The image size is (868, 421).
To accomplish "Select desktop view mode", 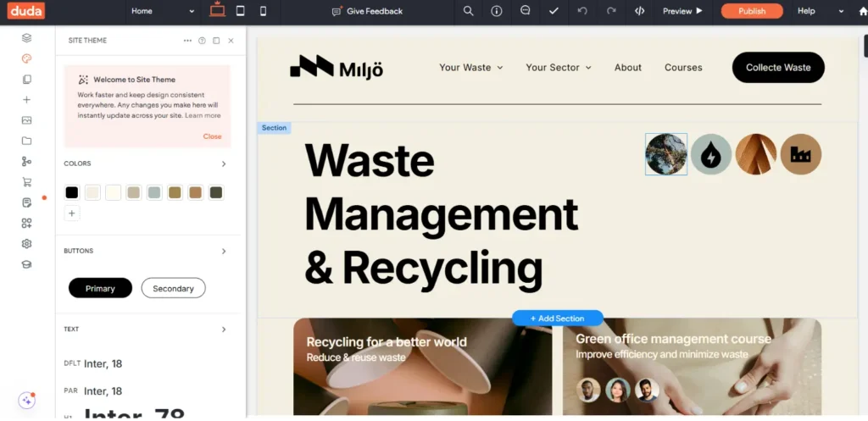I will pyautogui.click(x=217, y=10).
